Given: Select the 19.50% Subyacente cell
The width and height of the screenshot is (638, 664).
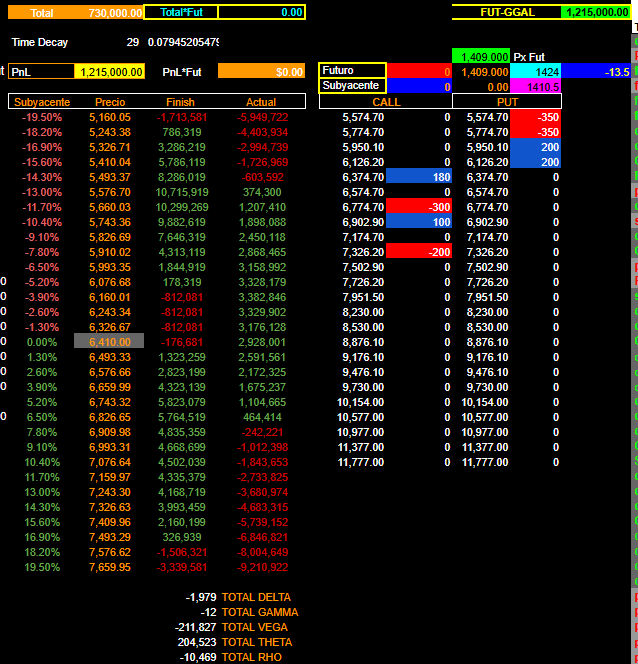Looking at the screenshot, I should (41, 567).
